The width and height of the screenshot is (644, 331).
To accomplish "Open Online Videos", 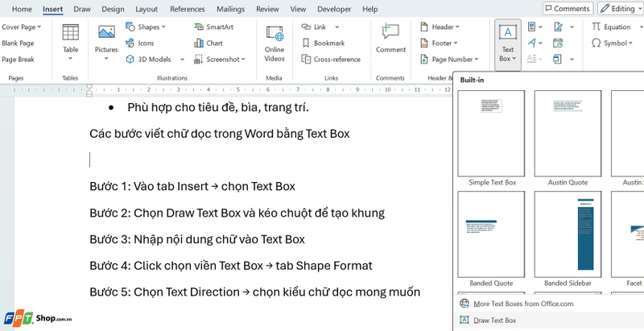I will (x=275, y=43).
